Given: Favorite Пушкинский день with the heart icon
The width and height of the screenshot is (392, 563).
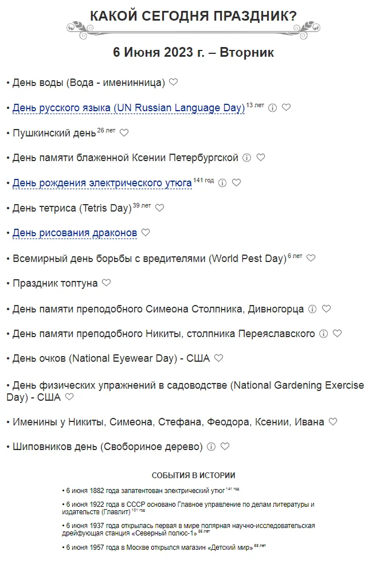Looking at the screenshot, I should [124, 132].
